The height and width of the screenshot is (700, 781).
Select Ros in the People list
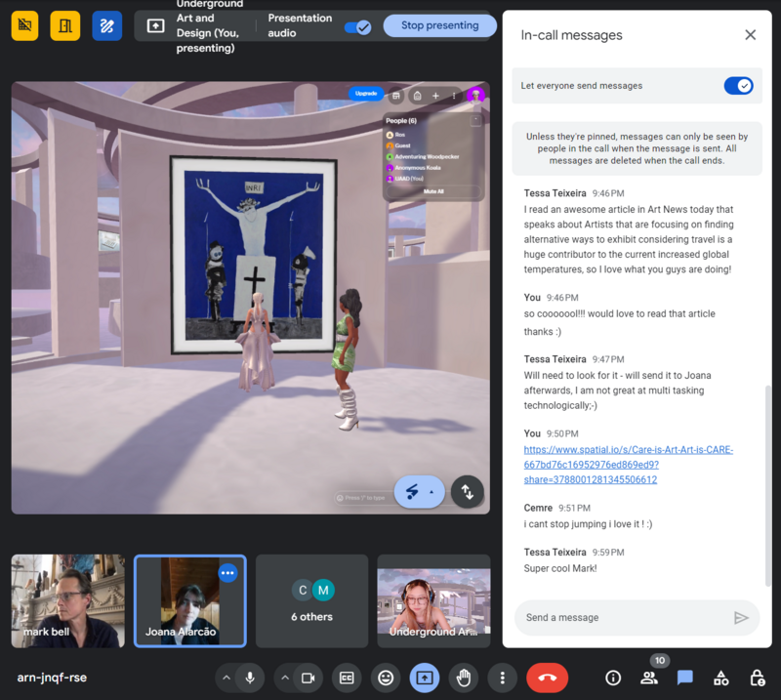[x=396, y=135]
